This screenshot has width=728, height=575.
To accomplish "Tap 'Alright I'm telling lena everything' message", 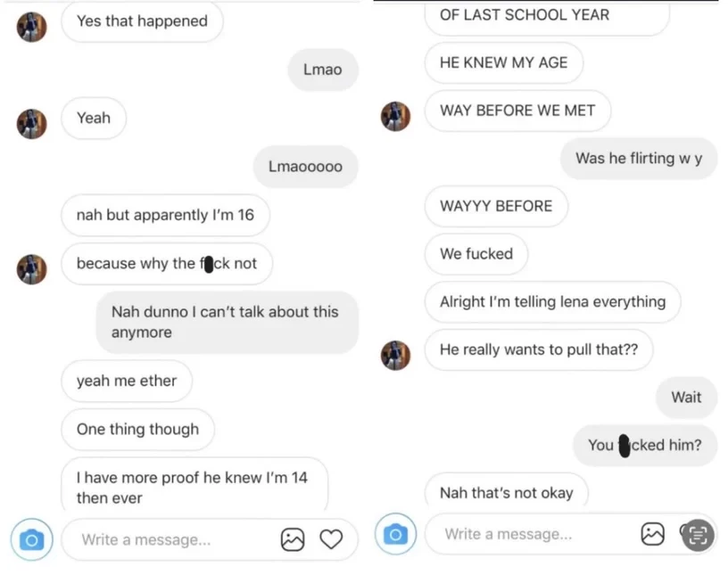I will pos(552,301).
